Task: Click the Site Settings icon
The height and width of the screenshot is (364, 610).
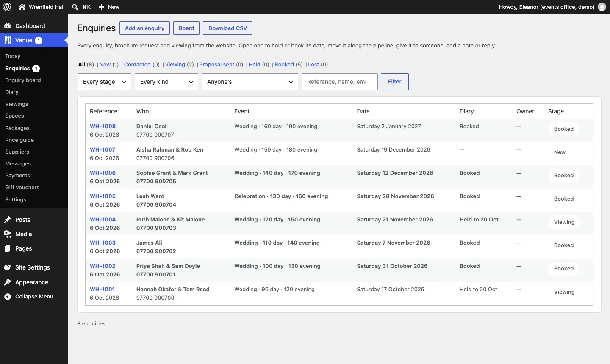Action: [8, 267]
